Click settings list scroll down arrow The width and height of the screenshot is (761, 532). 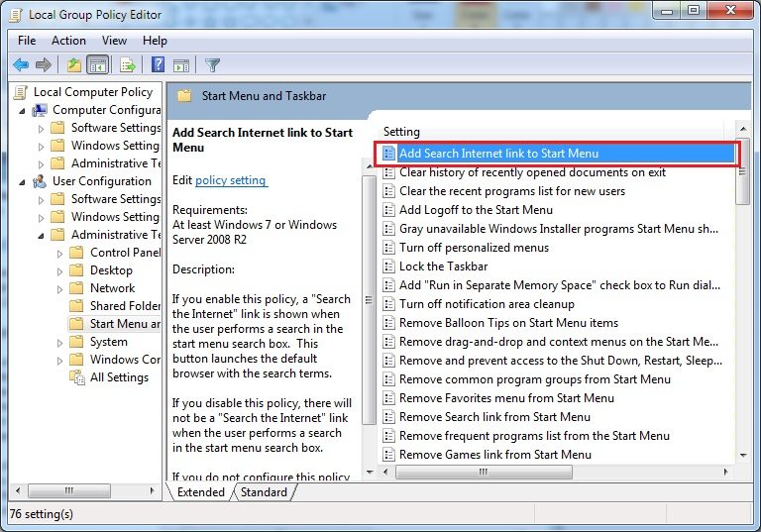coord(742,456)
